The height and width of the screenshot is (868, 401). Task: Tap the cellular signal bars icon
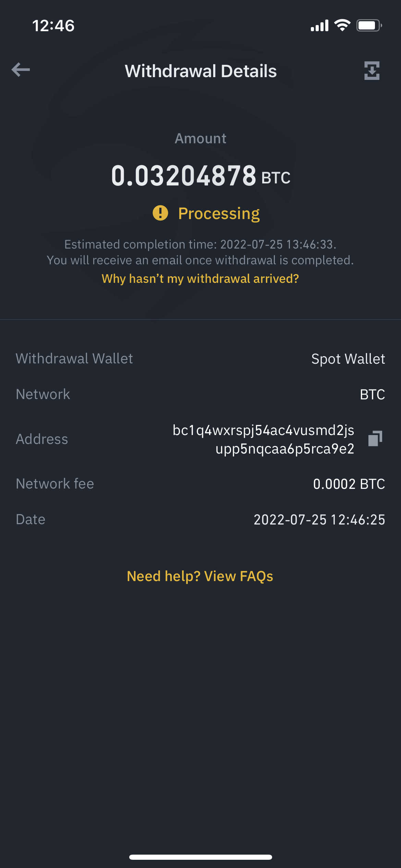319,25
